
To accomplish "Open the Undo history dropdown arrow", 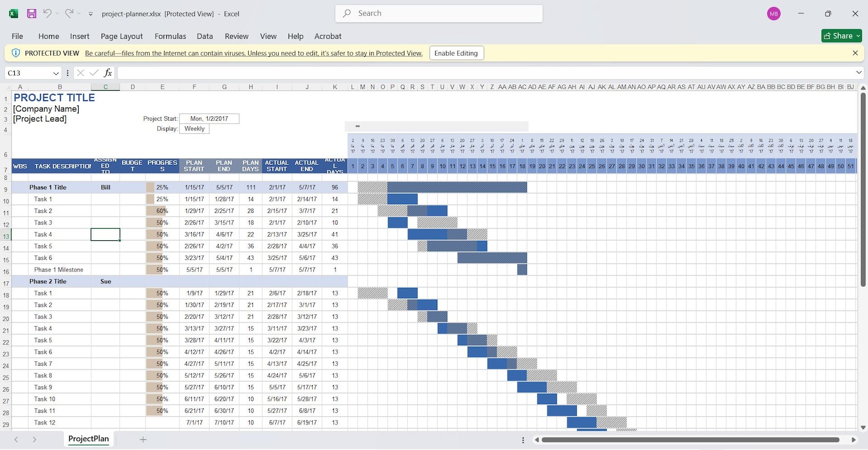I will coord(57,14).
